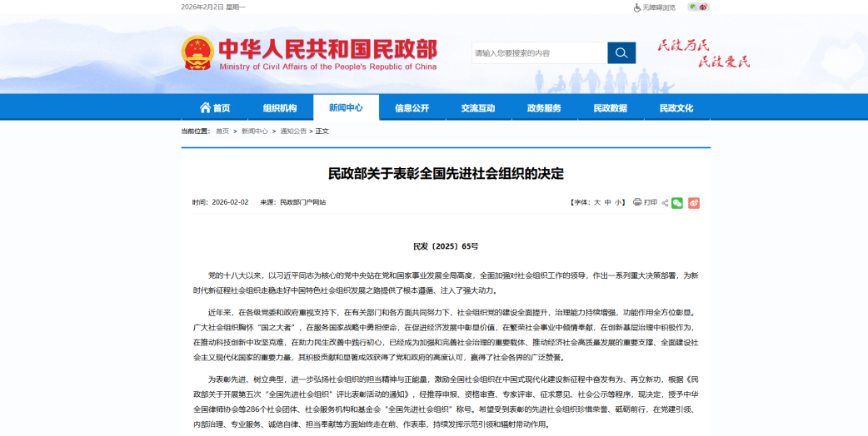Image resolution: width=868 pixels, height=436 pixels.
Task: Click the search keyword input field
Action: (x=539, y=53)
